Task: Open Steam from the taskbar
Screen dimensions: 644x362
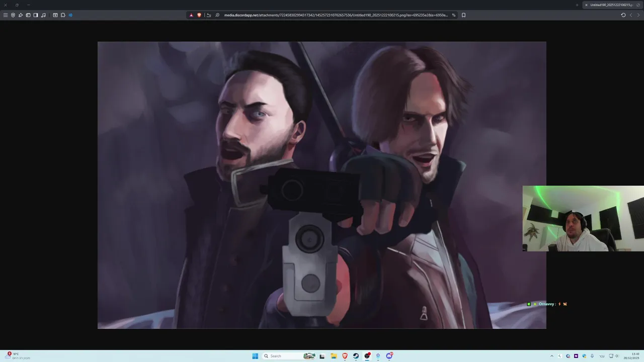Action: click(x=356, y=356)
